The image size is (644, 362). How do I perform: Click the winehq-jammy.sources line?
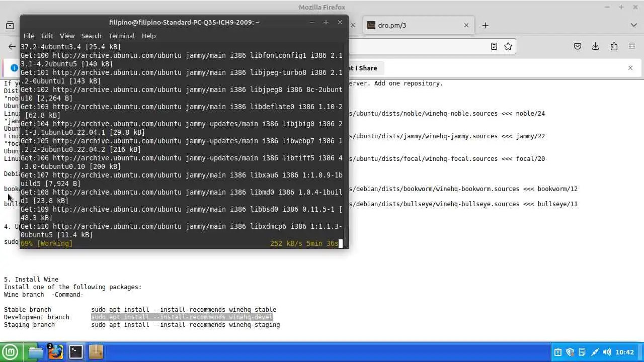(x=447, y=136)
